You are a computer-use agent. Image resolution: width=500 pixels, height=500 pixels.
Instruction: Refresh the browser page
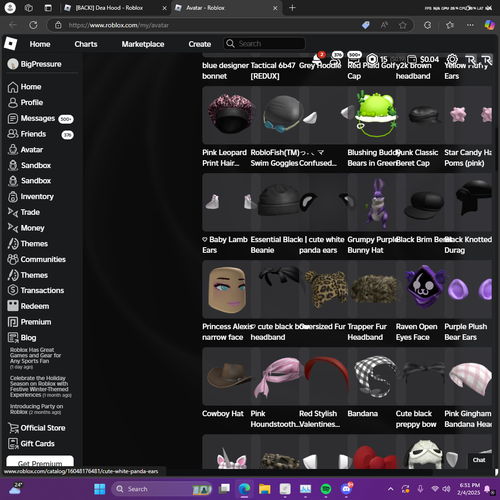[33, 25]
